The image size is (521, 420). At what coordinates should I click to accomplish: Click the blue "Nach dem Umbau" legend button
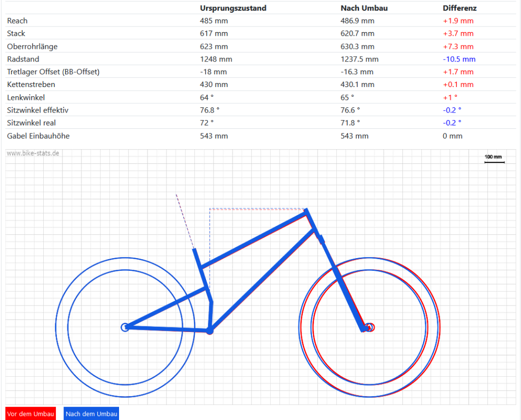[92, 414]
